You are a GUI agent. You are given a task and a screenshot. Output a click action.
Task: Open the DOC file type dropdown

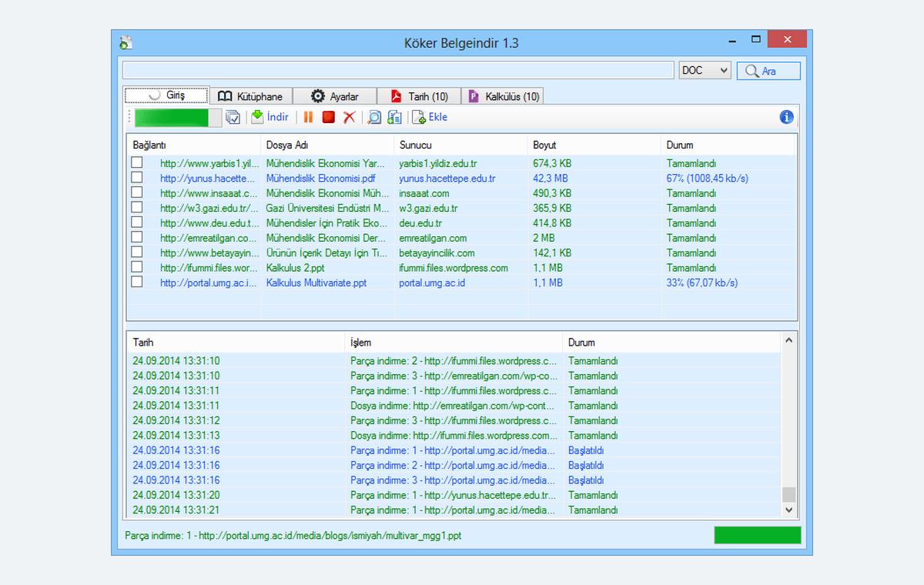pos(705,70)
